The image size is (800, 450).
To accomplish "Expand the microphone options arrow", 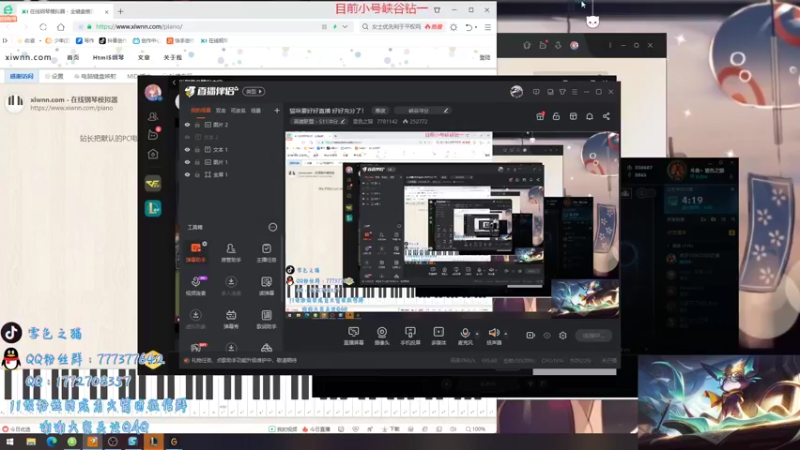I will [477, 334].
